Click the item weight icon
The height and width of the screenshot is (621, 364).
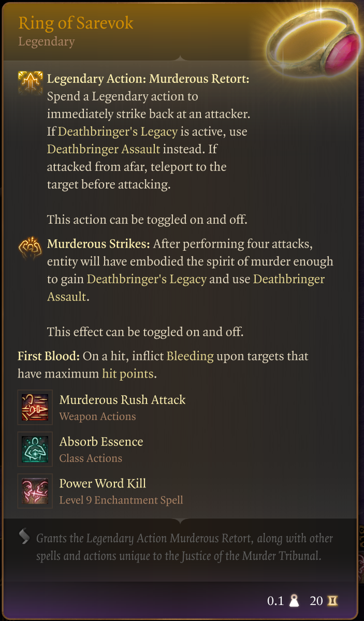pos(294,601)
